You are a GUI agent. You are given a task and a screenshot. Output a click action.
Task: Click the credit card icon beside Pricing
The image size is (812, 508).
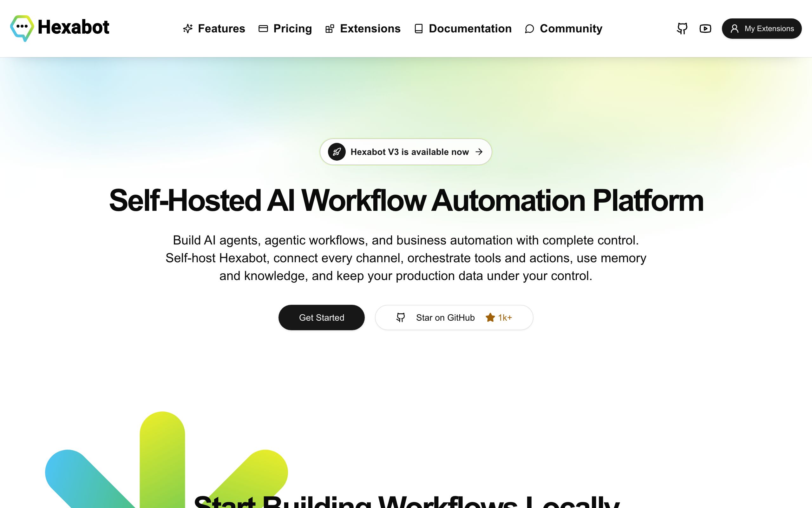click(263, 29)
